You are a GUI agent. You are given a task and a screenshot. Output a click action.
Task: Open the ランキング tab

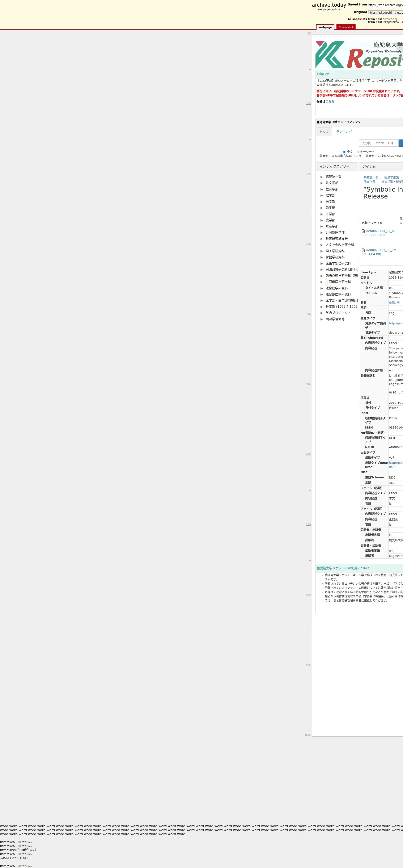[x=343, y=132]
